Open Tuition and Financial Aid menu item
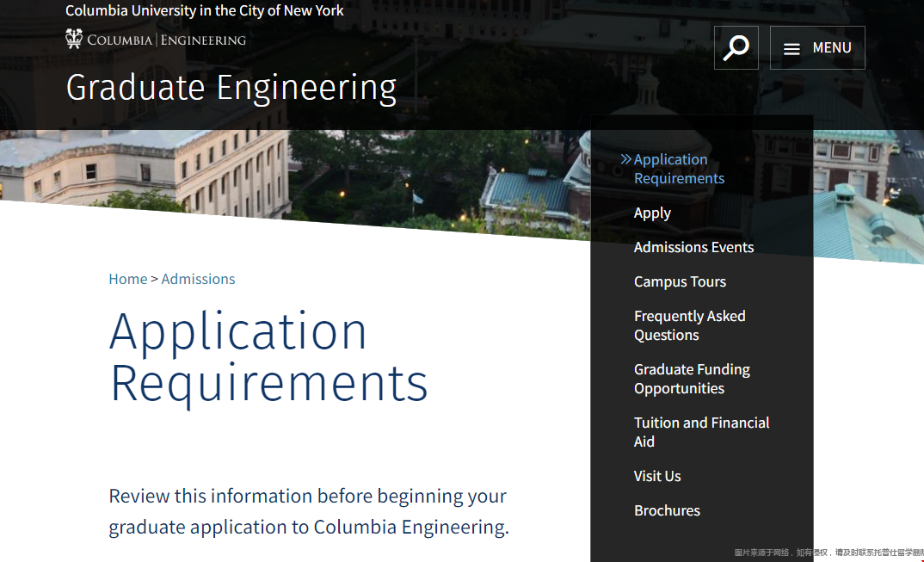 (x=702, y=432)
